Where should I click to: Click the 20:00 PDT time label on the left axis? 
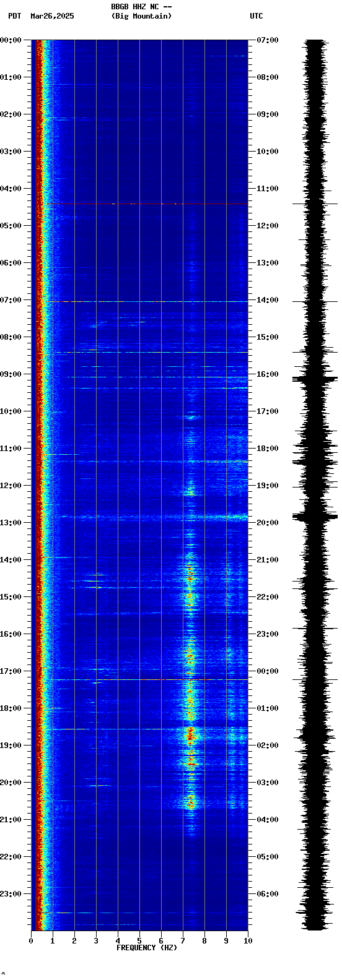click(11, 783)
